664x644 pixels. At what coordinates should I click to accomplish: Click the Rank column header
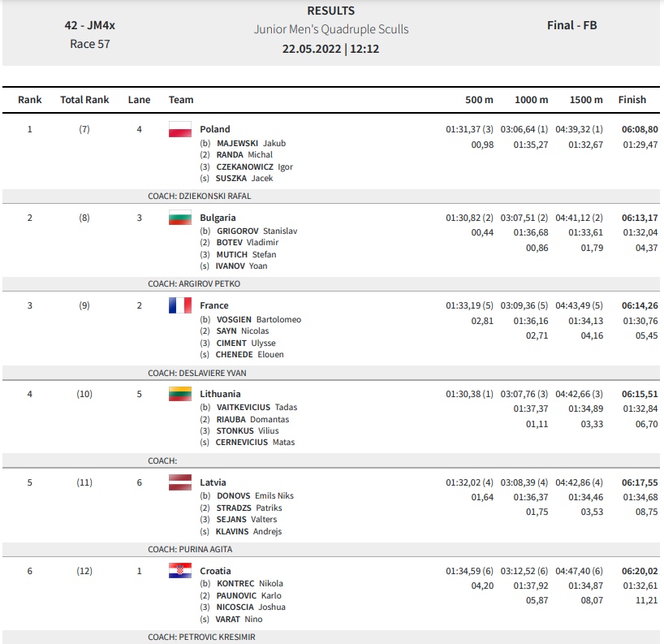30,100
